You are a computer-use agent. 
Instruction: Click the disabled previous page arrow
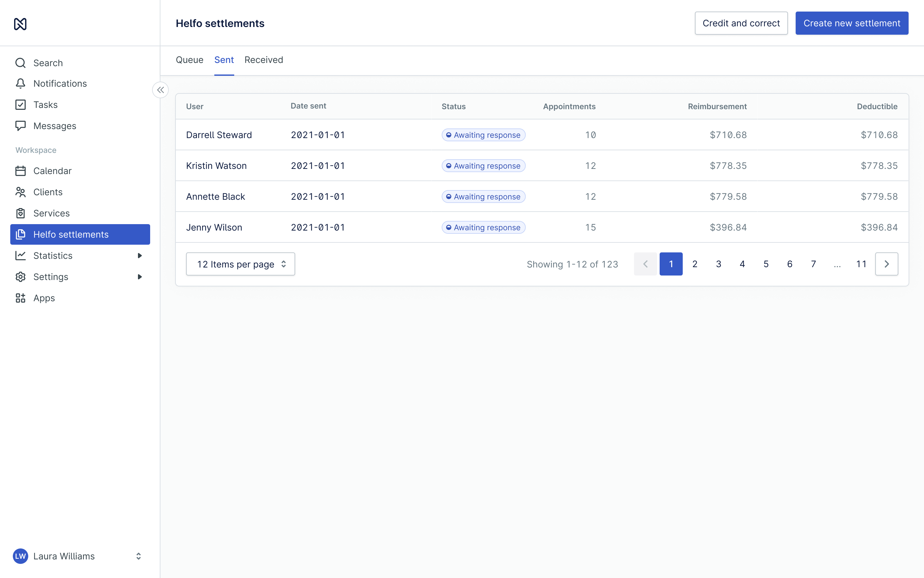point(645,264)
